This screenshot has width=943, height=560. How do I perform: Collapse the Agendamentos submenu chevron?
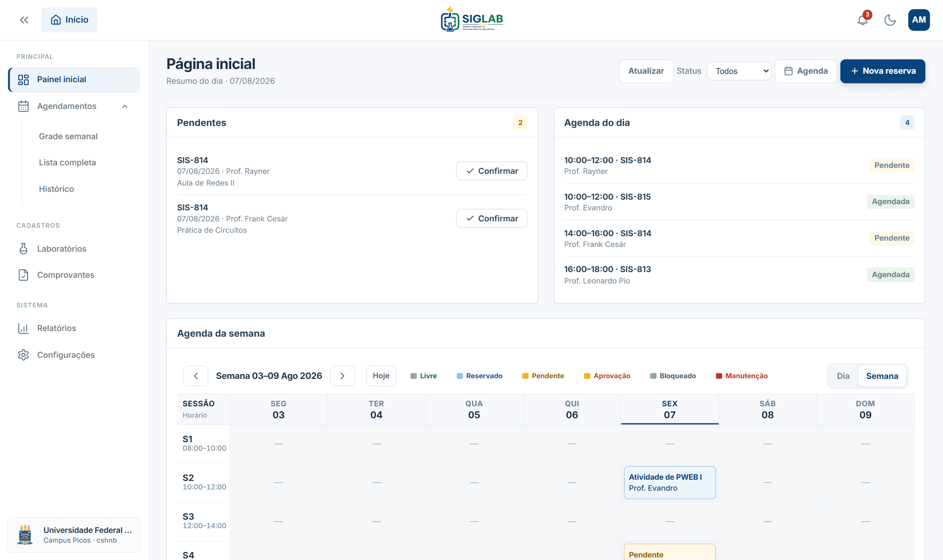(125, 106)
